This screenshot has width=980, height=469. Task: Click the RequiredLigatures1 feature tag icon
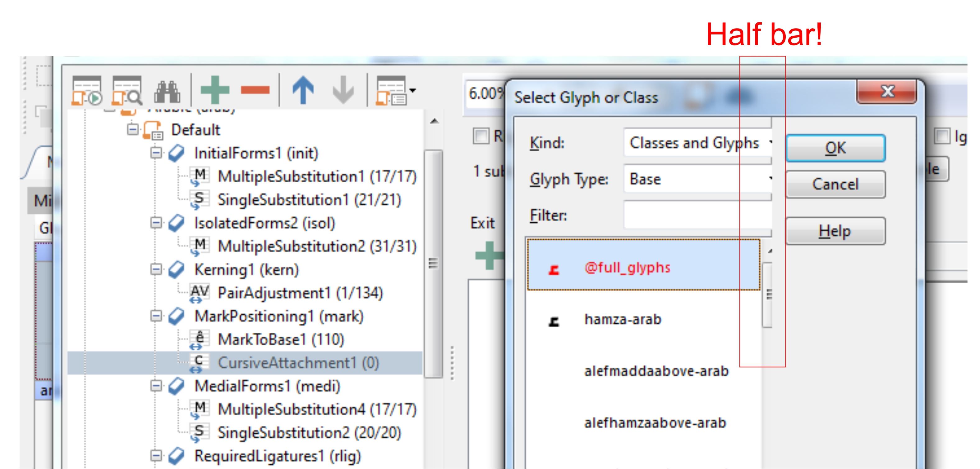pyautogui.click(x=177, y=456)
